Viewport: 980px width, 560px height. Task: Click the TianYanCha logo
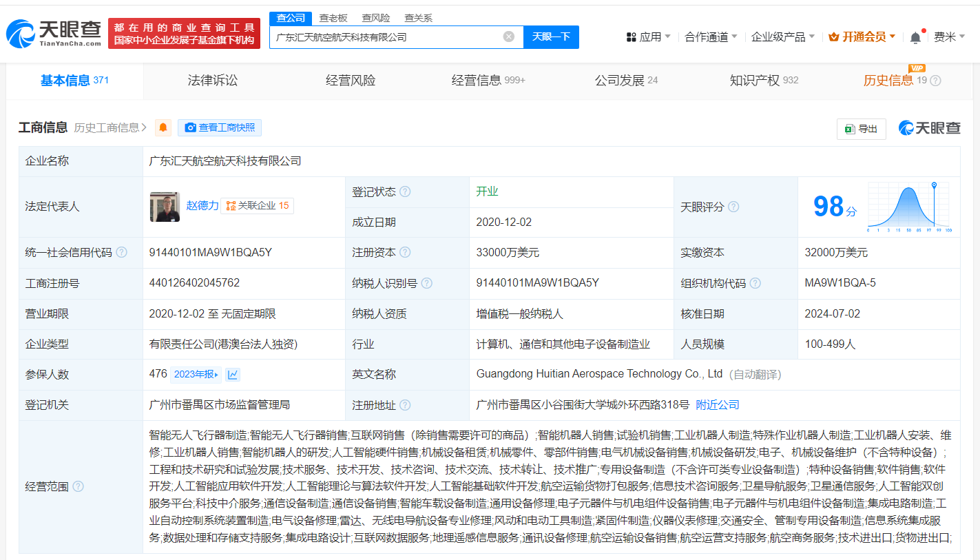click(53, 34)
